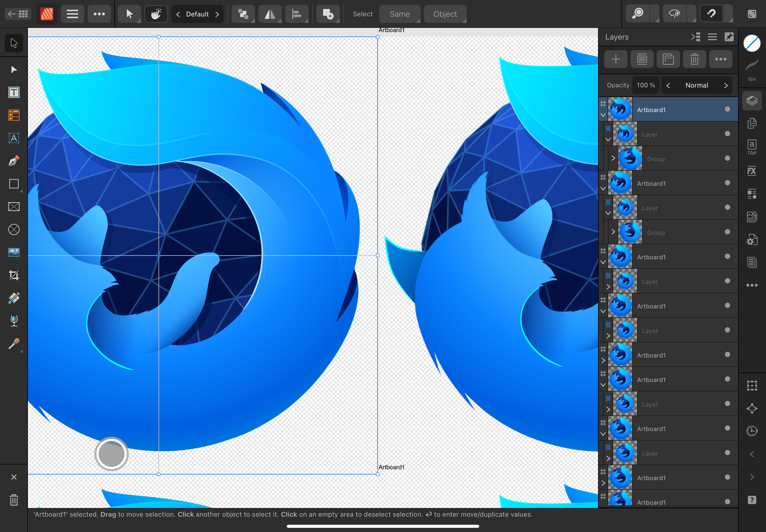766x532 pixels.
Task: Toggle touch gesture command controller
Action: (156, 14)
